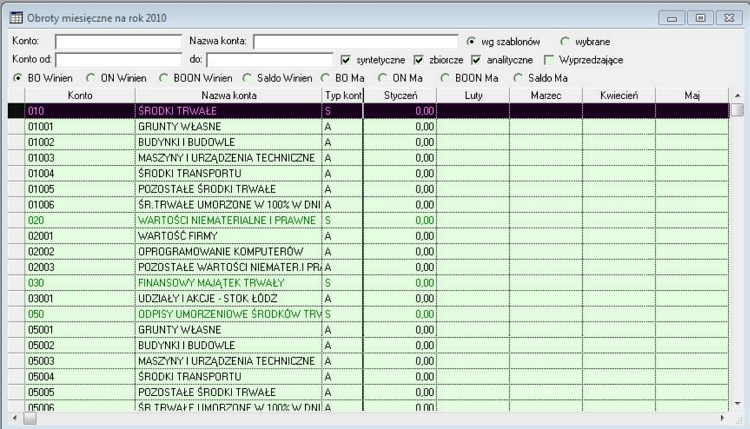The image size is (750, 429).
Task: Select 02002 OPROGRAMOWANIE KOMPUTERÓW row
Action: tap(368, 252)
